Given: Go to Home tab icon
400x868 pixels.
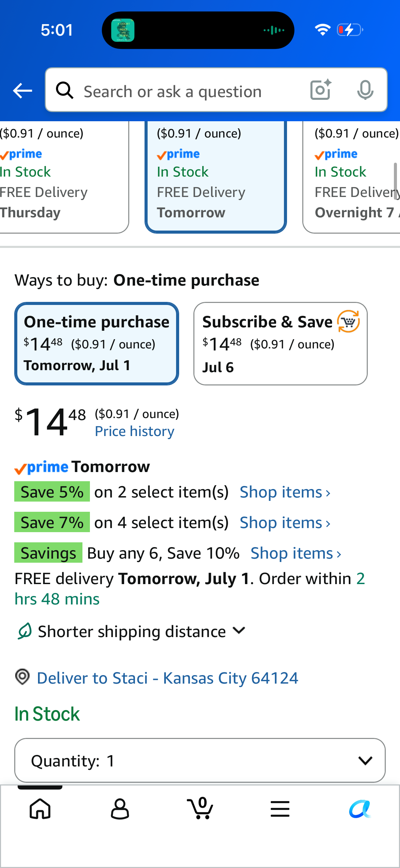Looking at the screenshot, I should pyautogui.click(x=40, y=809).
